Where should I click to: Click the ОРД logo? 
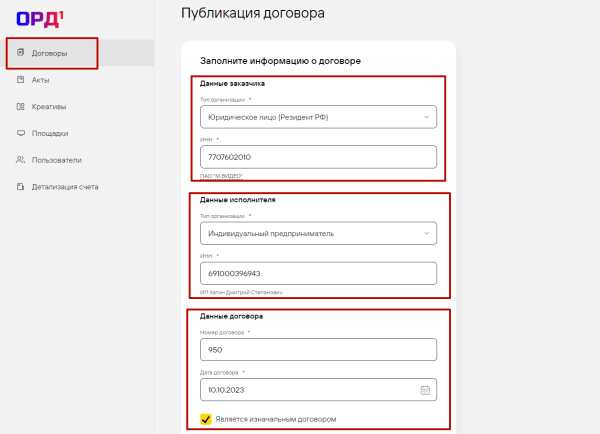click(x=40, y=19)
